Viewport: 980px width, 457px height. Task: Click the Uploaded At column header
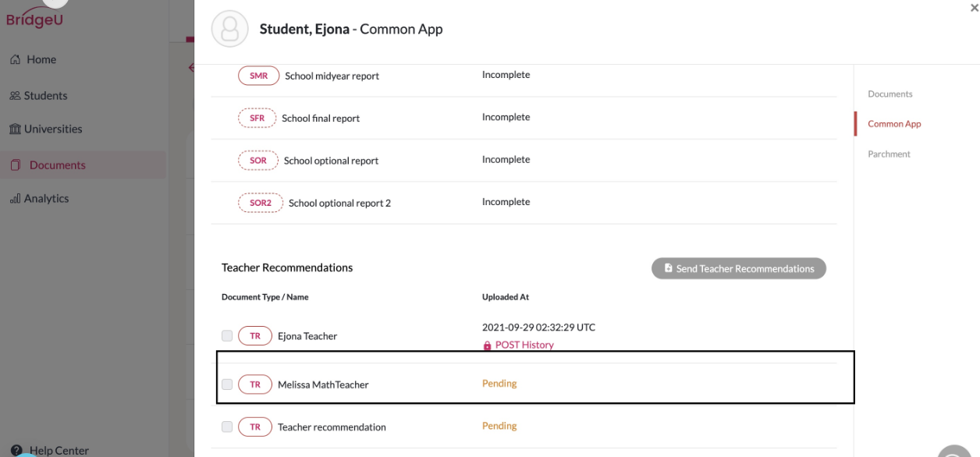[506, 297]
